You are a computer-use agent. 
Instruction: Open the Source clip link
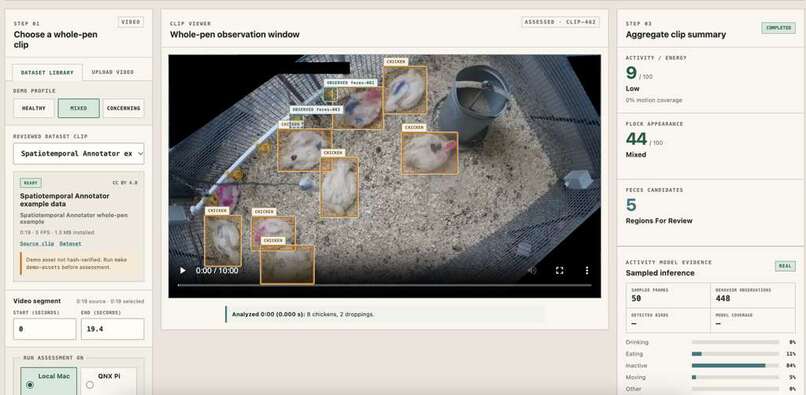37,244
